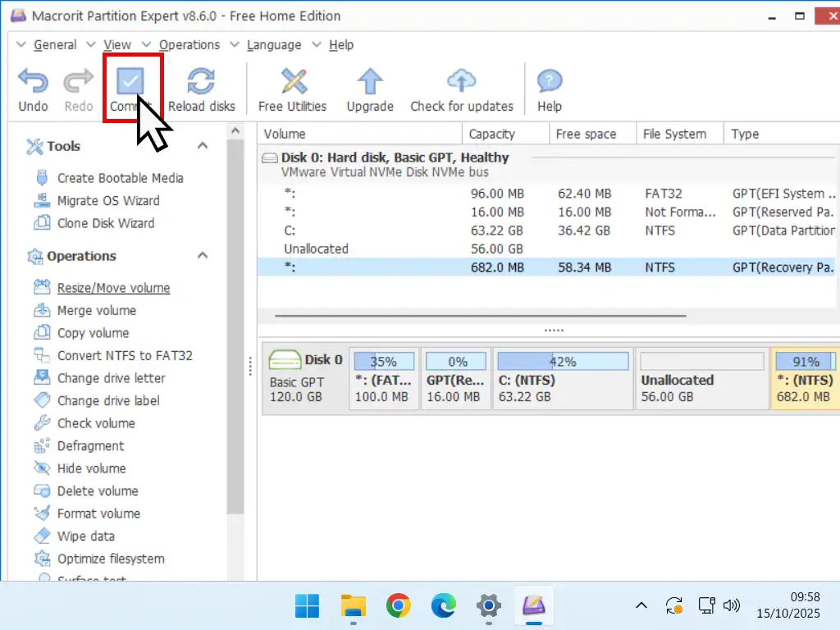Screen dimensions: 840x630
Task: Open the Operations menu
Action: click(x=189, y=45)
